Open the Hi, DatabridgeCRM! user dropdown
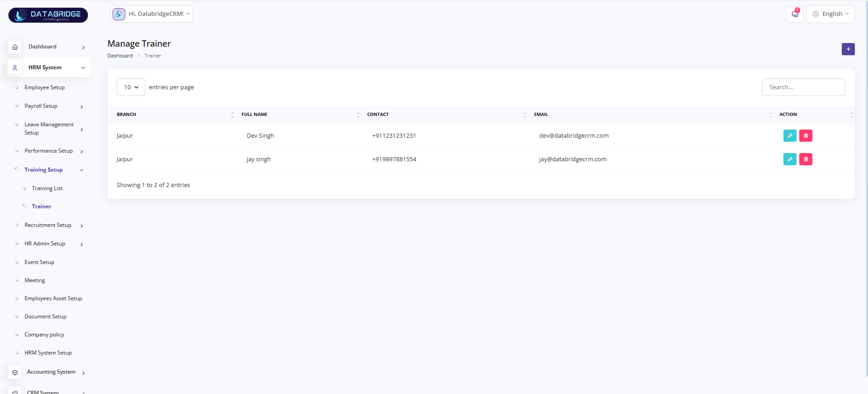This screenshot has width=868, height=394. point(152,14)
